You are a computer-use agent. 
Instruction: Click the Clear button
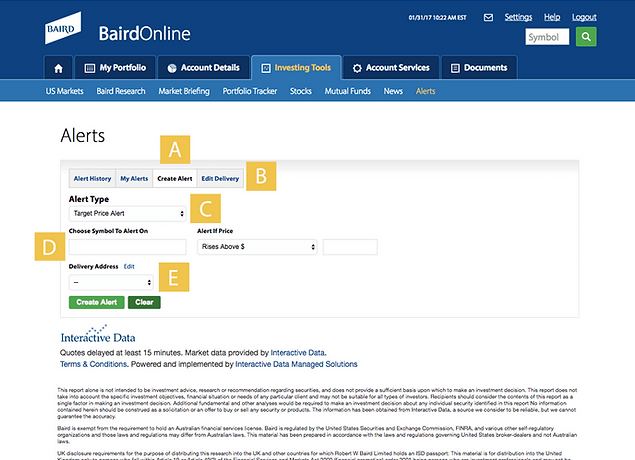[x=144, y=302]
